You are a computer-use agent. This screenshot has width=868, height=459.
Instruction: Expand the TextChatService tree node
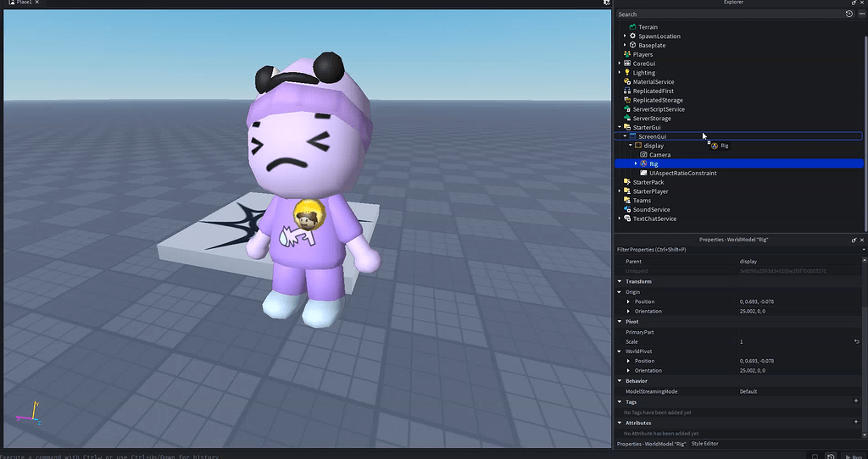click(x=620, y=218)
